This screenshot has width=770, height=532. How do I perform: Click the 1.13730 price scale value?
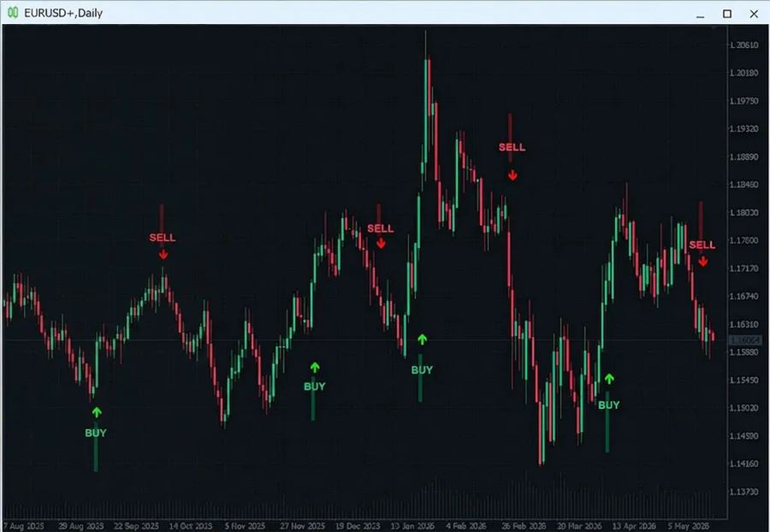point(744,491)
